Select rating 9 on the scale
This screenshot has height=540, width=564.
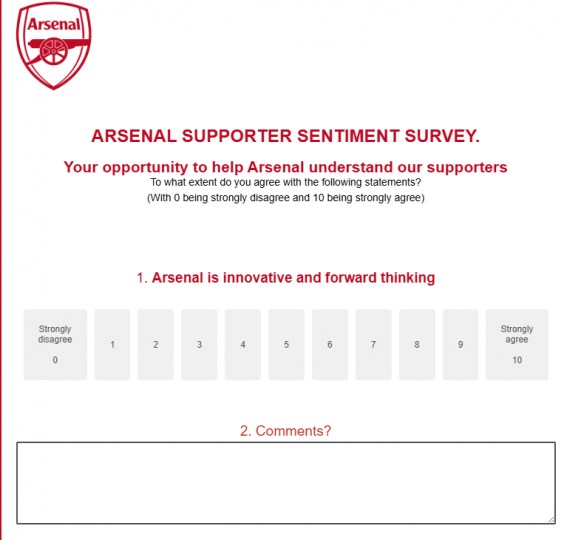pyautogui.click(x=460, y=344)
